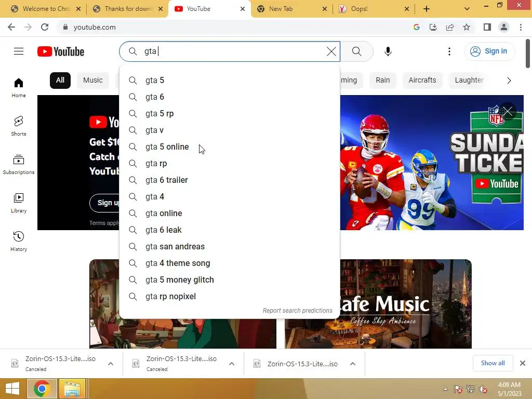The height and width of the screenshot is (399, 532).
Task: Select the All category chip
Action: pos(60,81)
